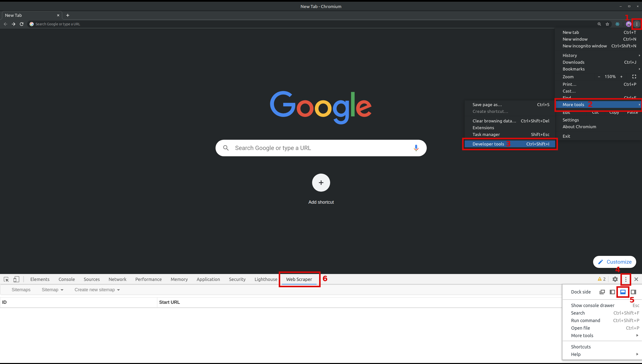Select the Application panel tab
Screen dimensions: 642x364
pyautogui.click(x=208, y=279)
